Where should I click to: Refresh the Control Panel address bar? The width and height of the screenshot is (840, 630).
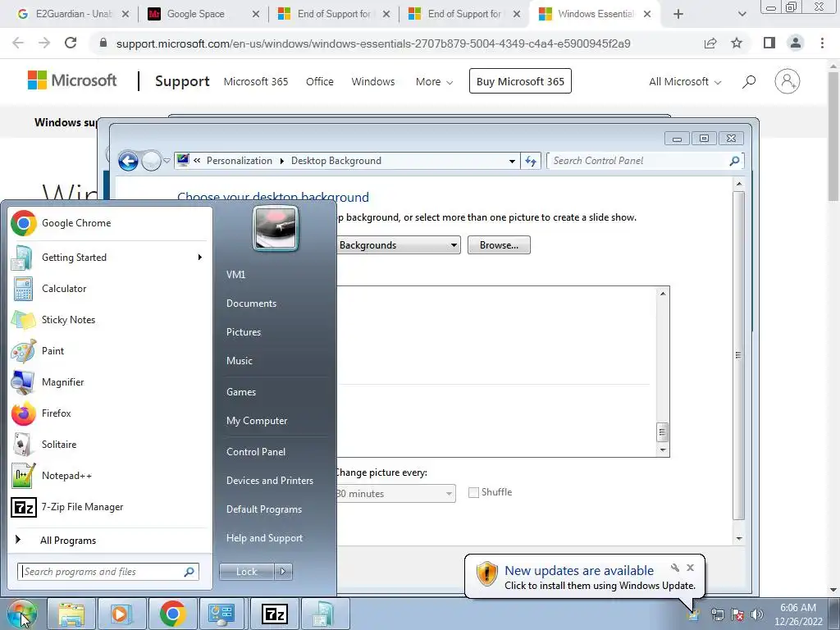[531, 161]
